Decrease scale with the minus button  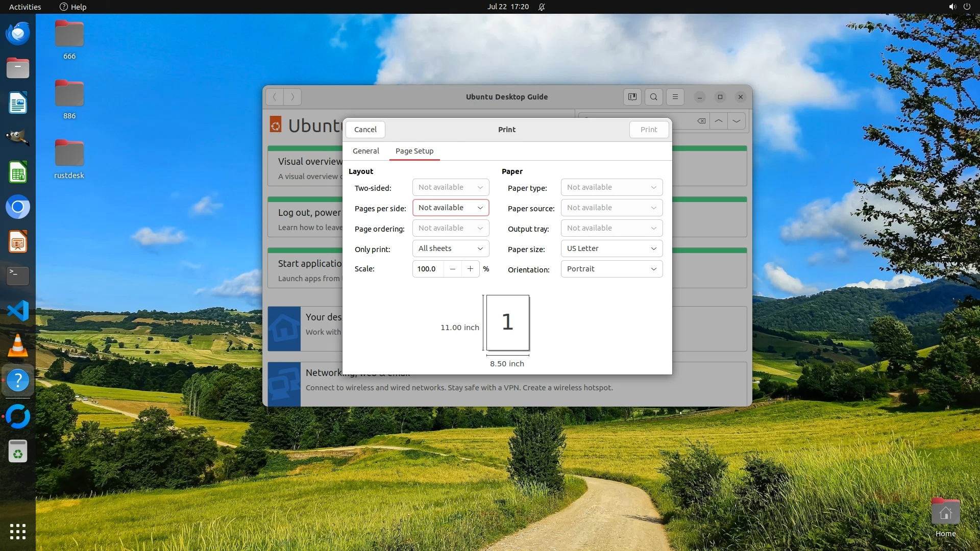pyautogui.click(x=452, y=269)
